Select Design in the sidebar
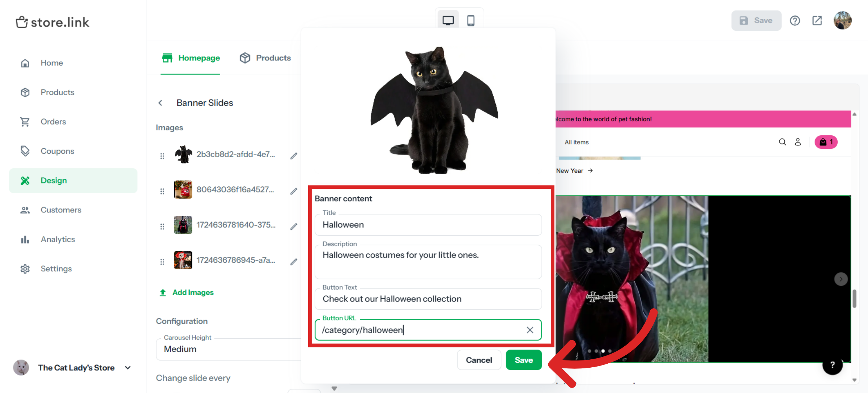Image resolution: width=868 pixels, height=393 pixels. pyautogui.click(x=73, y=181)
